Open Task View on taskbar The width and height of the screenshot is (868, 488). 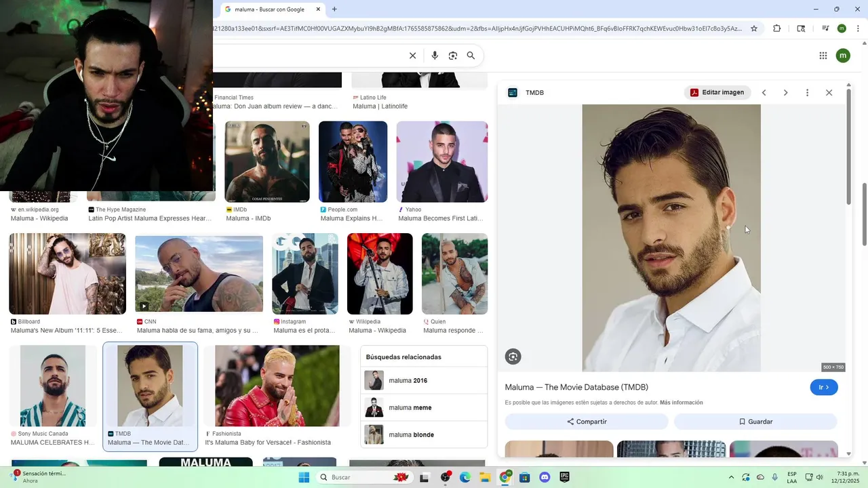pyautogui.click(x=425, y=477)
